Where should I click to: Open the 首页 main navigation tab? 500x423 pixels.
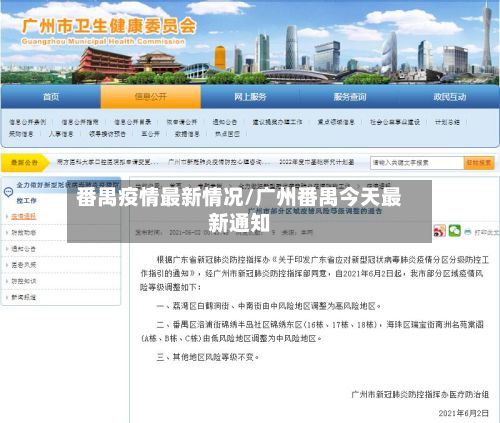click(51, 97)
